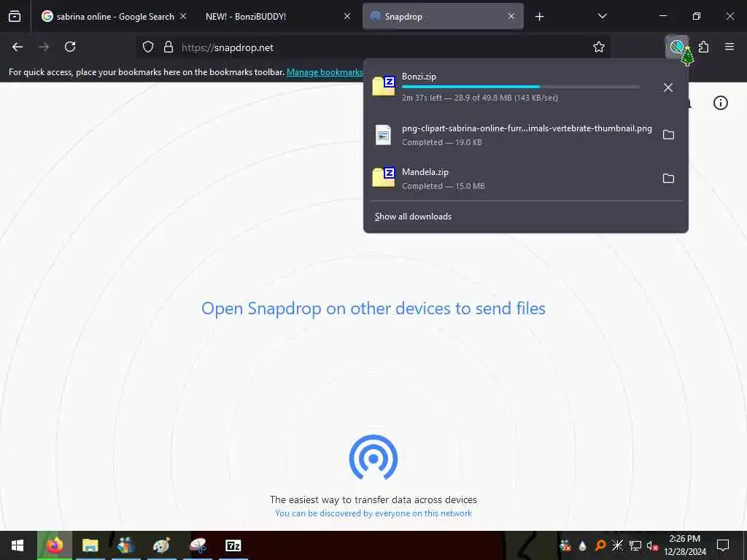Open containing folder for the png-clipart file
This screenshot has height=560, width=747.
click(668, 135)
